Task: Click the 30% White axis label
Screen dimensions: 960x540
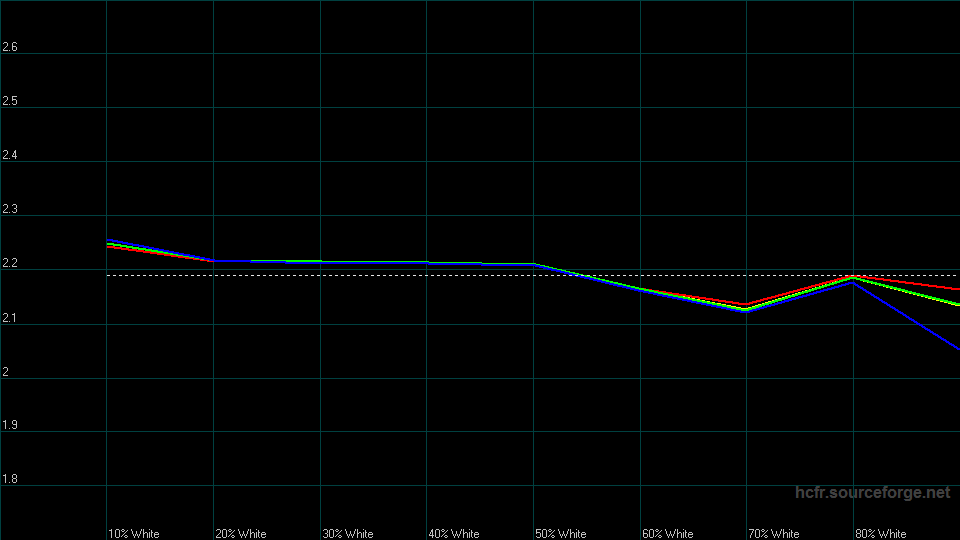Action: [348, 534]
